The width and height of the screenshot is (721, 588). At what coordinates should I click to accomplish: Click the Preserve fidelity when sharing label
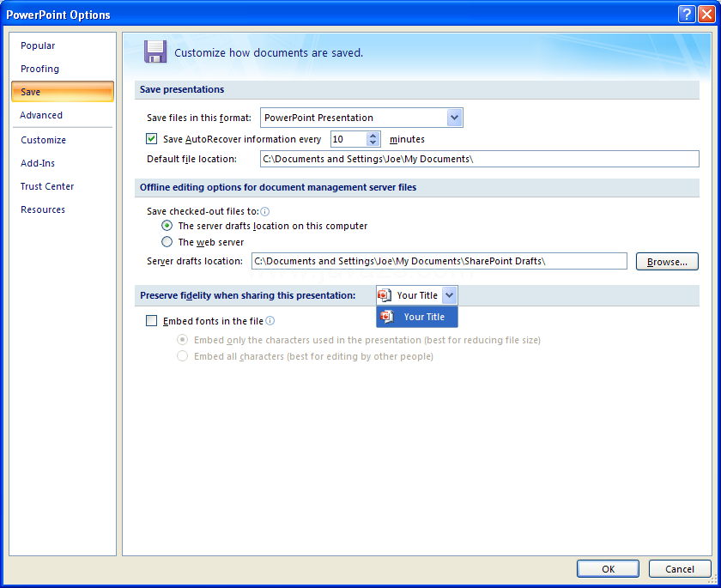tap(248, 295)
